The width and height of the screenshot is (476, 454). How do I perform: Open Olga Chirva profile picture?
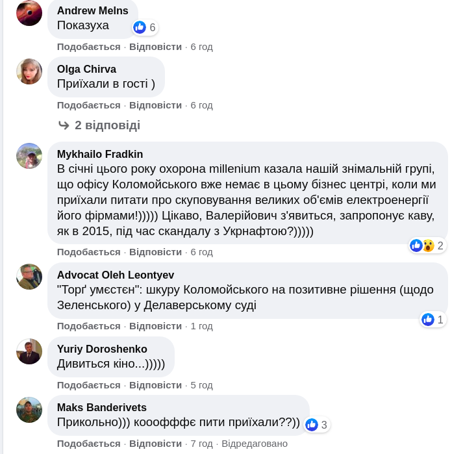29,71
